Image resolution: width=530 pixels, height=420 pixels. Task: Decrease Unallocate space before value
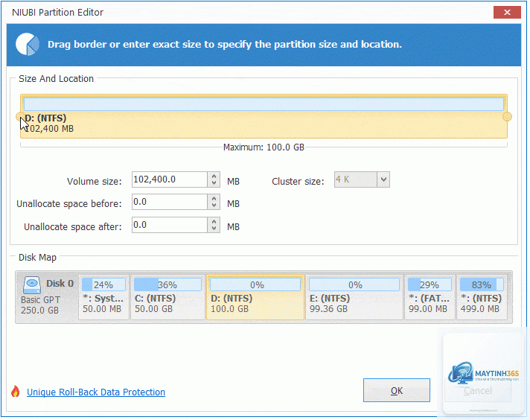pos(214,206)
